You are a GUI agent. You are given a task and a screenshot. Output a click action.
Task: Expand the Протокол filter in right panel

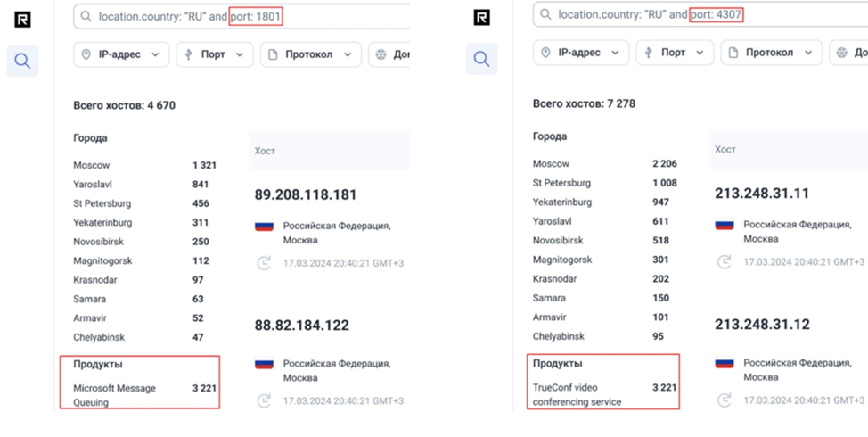pyautogui.click(x=771, y=53)
